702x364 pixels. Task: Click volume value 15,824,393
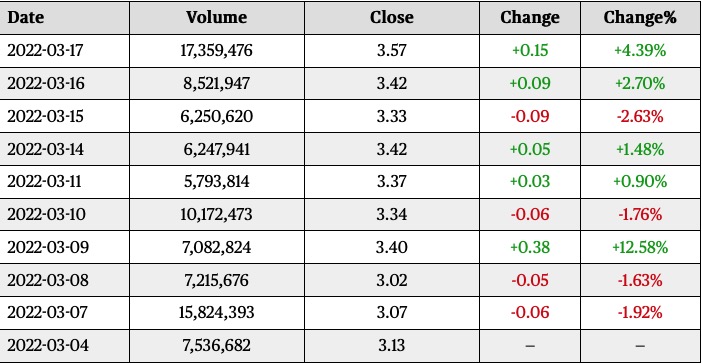pyautogui.click(x=217, y=313)
